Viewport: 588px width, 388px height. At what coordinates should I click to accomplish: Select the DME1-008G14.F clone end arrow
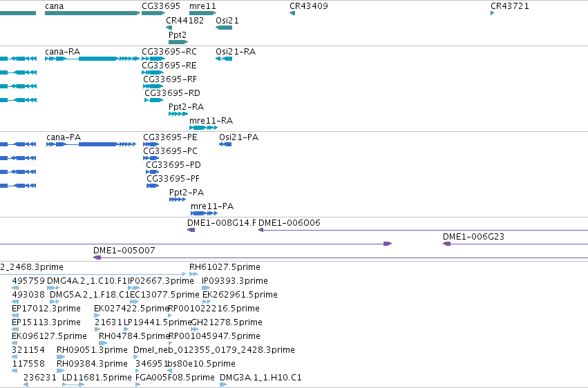click(x=191, y=230)
